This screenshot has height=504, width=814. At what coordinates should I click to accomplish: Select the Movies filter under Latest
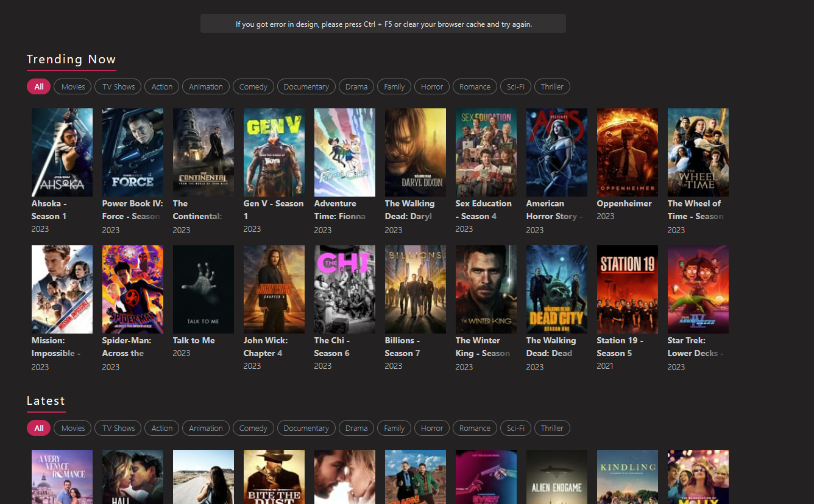point(73,428)
